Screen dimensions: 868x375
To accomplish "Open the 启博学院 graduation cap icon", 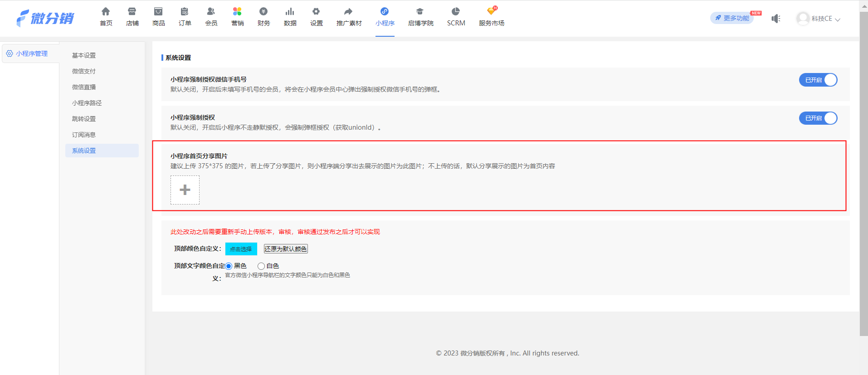I will (420, 12).
